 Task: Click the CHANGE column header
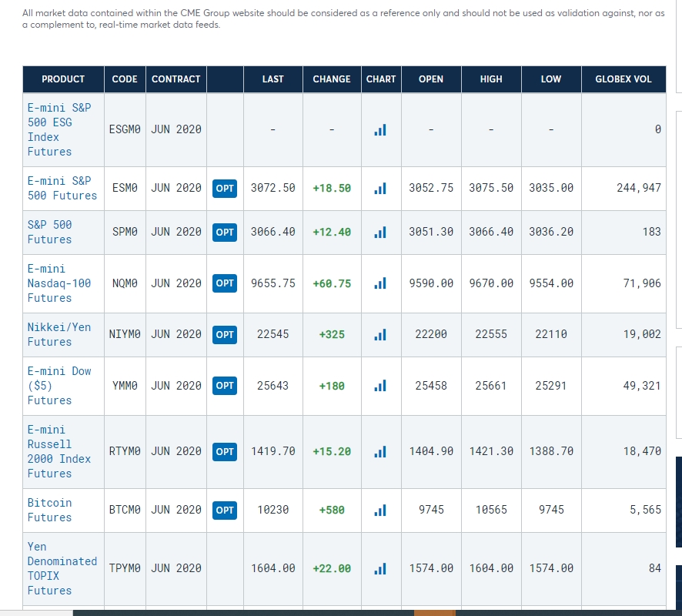[332, 79]
